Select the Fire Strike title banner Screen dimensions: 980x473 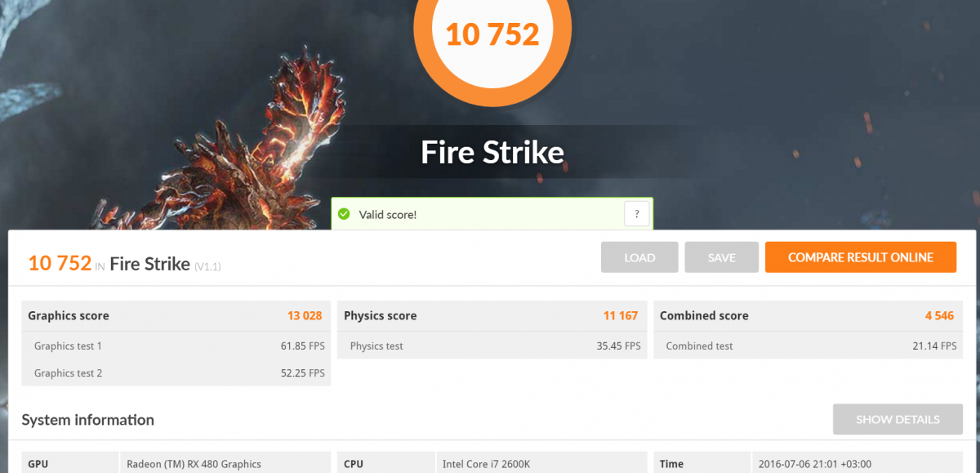pyautogui.click(x=492, y=152)
